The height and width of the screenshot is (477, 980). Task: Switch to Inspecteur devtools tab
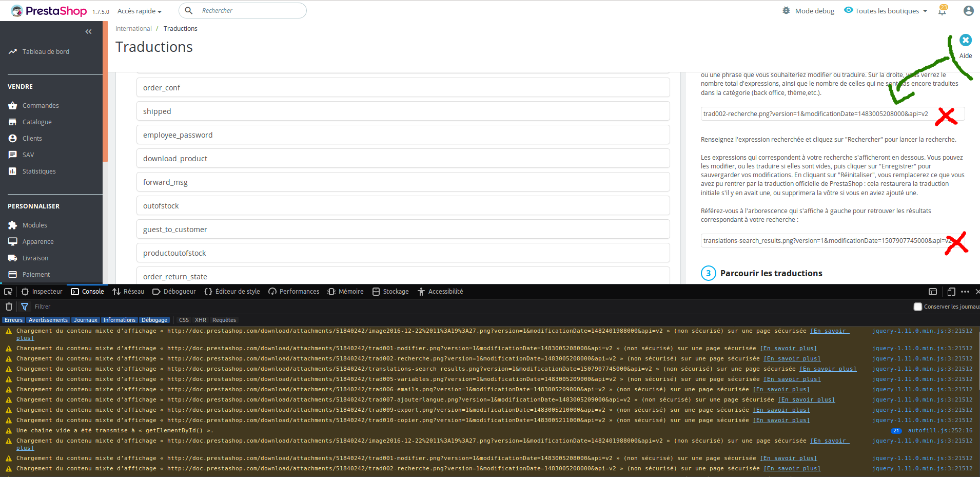42,292
